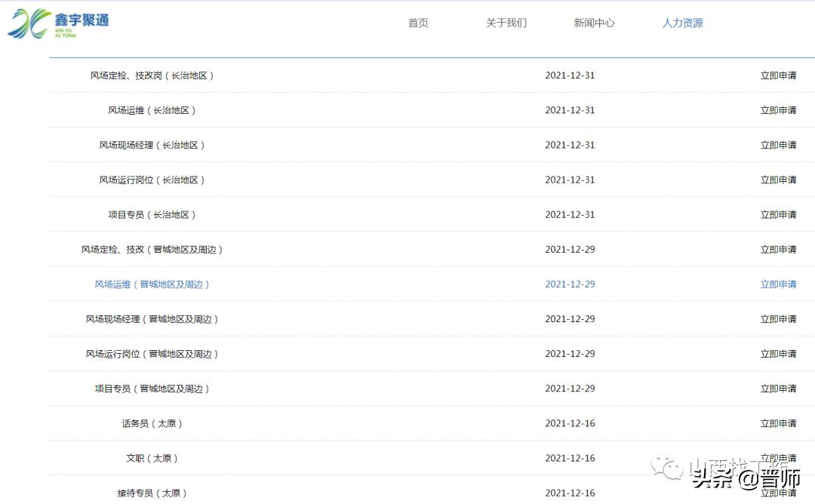View the 风场运维（长治地区） position details
This screenshot has width=815, height=504.
[140, 110]
